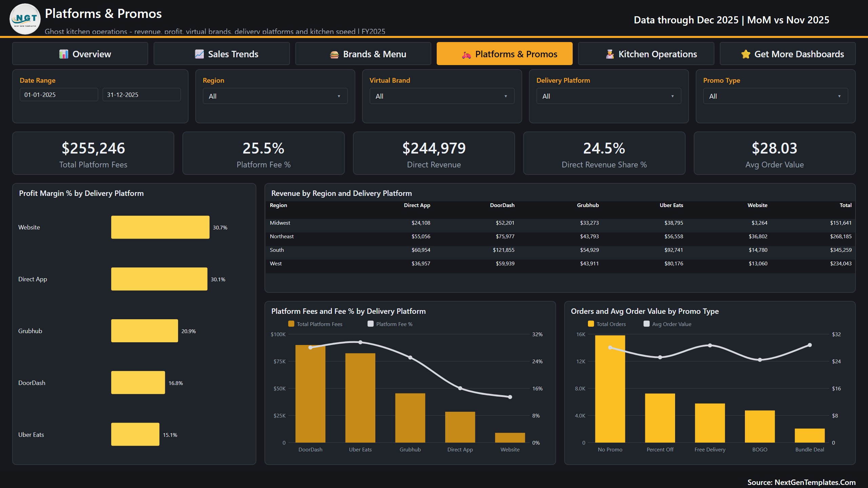Open the Kitchen Operations tab

[x=646, y=54]
